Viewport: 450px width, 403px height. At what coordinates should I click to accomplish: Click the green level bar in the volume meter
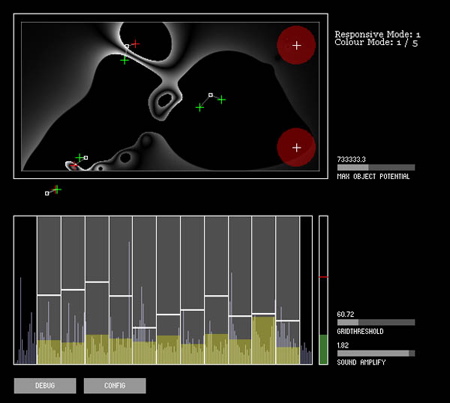coord(323,349)
